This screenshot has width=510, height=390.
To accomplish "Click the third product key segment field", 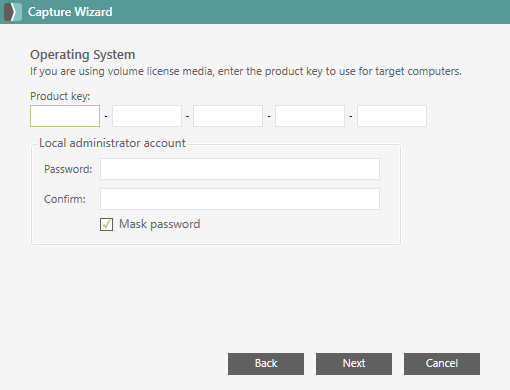I will (x=228, y=116).
